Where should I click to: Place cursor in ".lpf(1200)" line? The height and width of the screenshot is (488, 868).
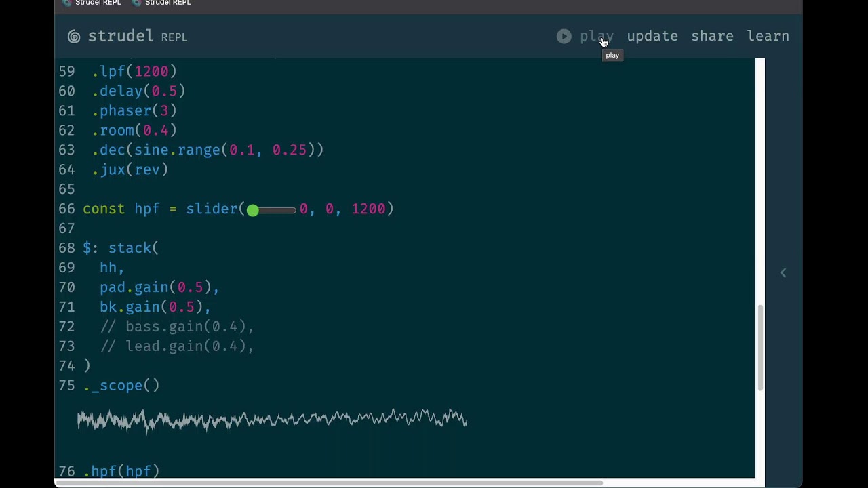tap(134, 71)
